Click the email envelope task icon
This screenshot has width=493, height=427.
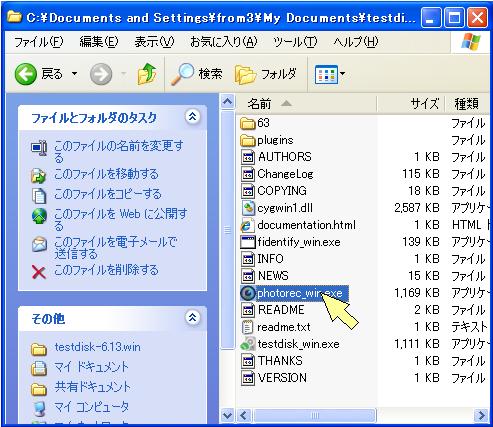[39, 244]
